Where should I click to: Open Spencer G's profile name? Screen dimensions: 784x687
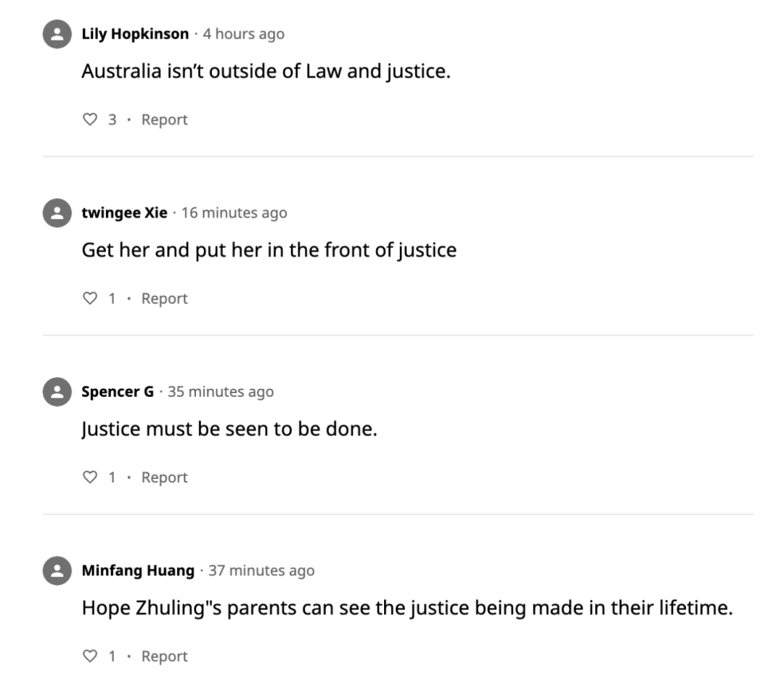pyautogui.click(x=118, y=392)
